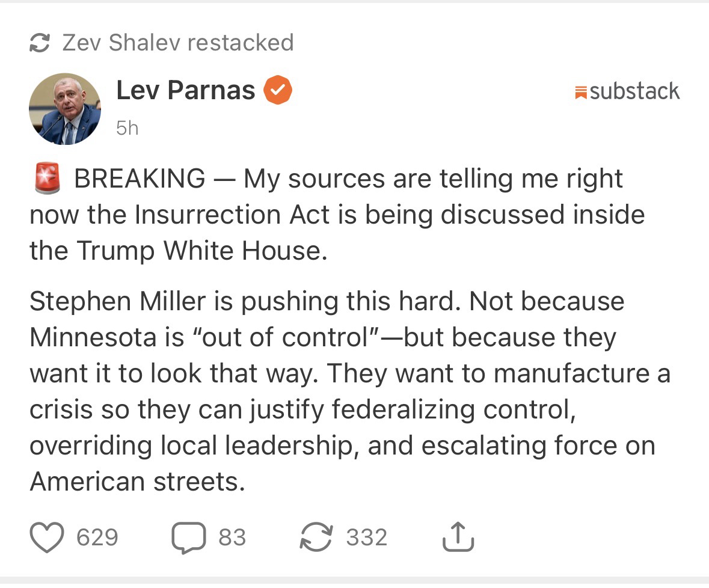Open the Lev Parnas author name link

185,90
